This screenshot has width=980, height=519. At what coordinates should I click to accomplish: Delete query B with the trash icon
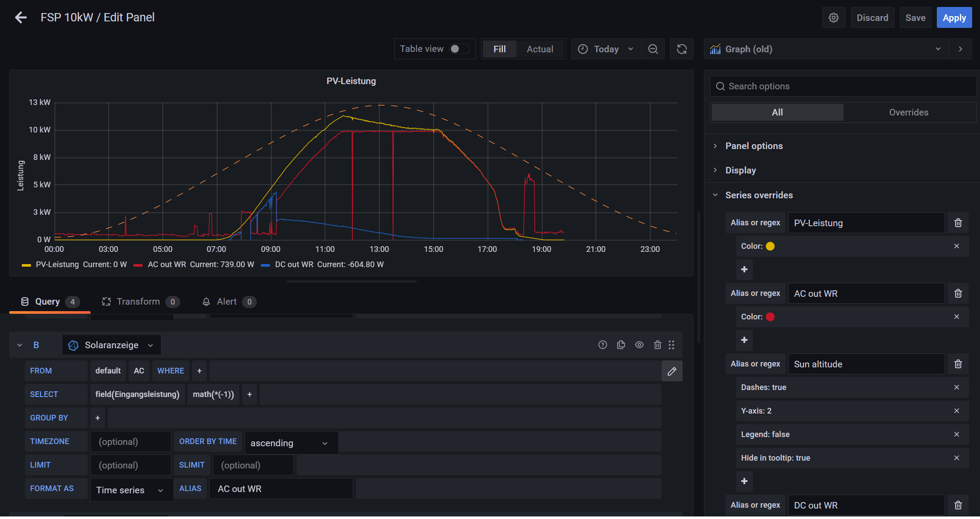click(x=658, y=345)
